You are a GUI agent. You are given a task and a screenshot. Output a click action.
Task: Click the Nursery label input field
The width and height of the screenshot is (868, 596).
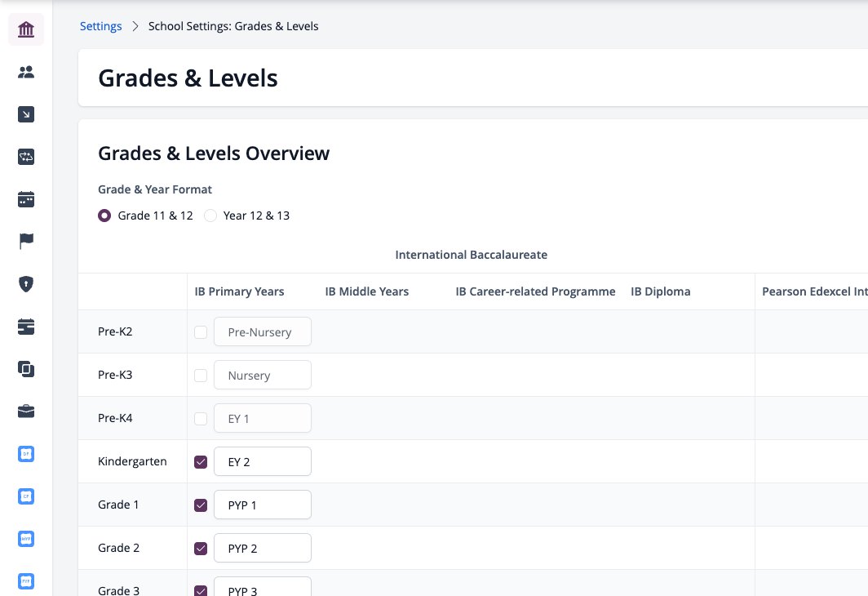[x=263, y=375]
